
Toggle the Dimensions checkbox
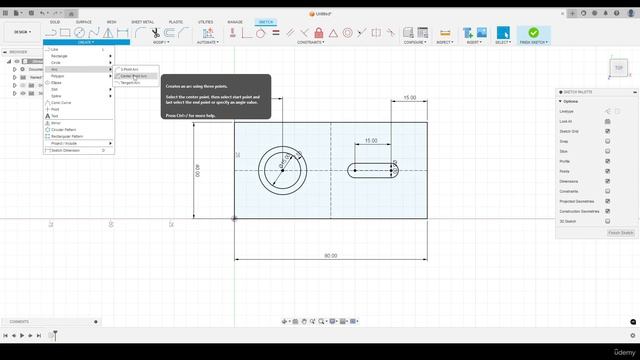(607, 181)
